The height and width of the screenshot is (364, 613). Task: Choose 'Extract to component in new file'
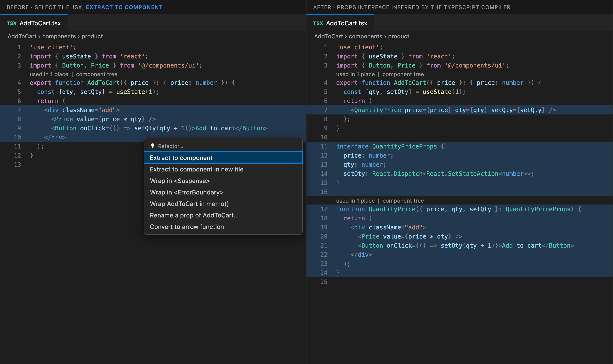(223, 169)
